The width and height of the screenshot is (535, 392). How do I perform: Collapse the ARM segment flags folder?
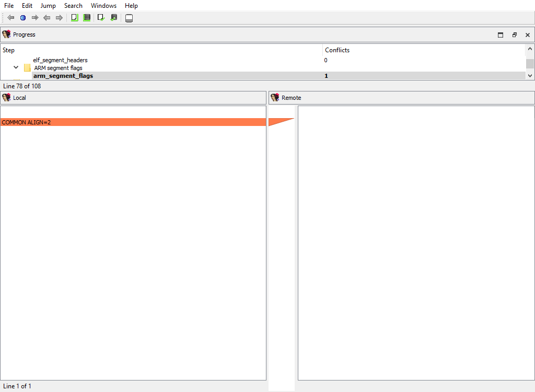pyautogui.click(x=16, y=68)
